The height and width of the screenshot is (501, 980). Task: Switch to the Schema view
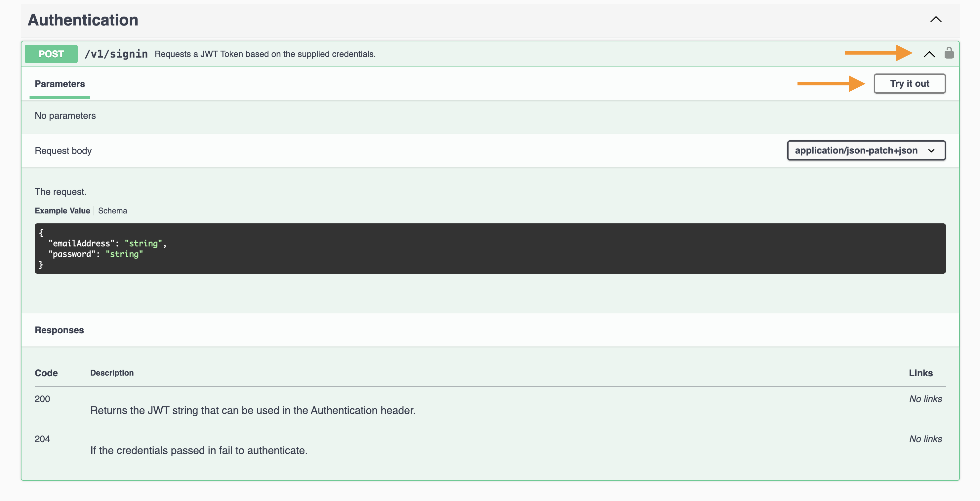click(x=113, y=210)
